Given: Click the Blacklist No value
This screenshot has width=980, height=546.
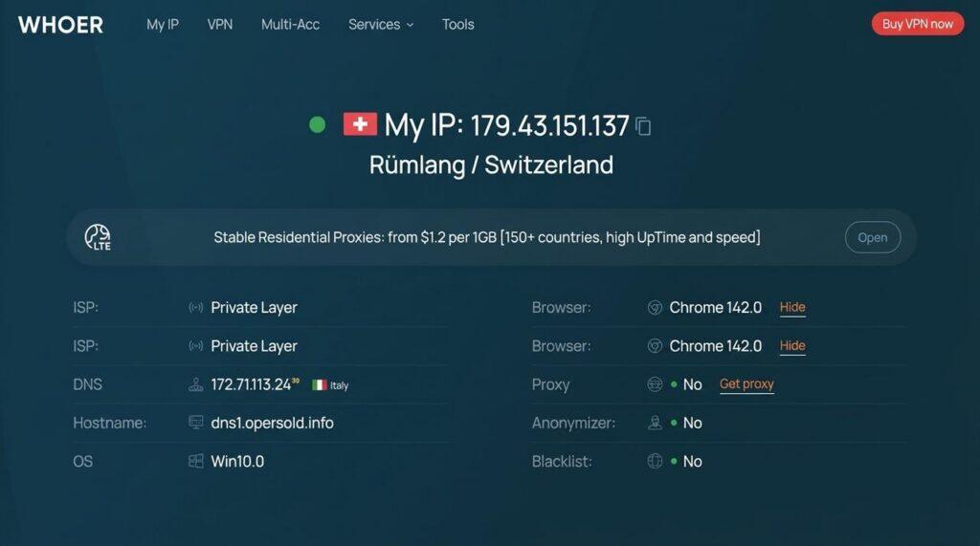Looking at the screenshot, I should [692, 461].
